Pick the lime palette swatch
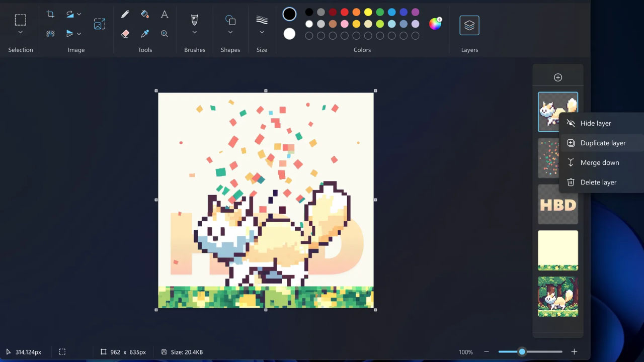644x362 pixels. [x=380, y=24]
